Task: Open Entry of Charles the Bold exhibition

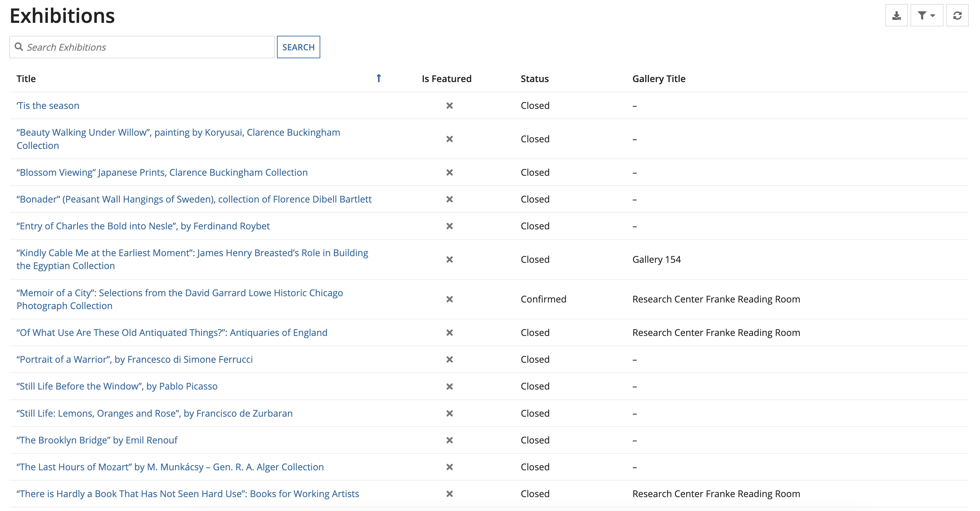Action: tap(143, 226)
